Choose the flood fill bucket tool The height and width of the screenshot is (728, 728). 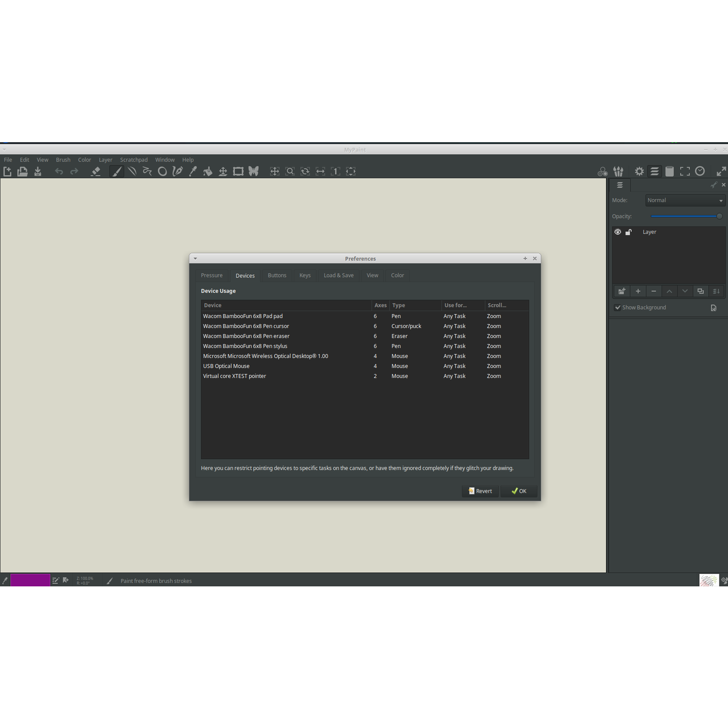click(x=208, y=171)
